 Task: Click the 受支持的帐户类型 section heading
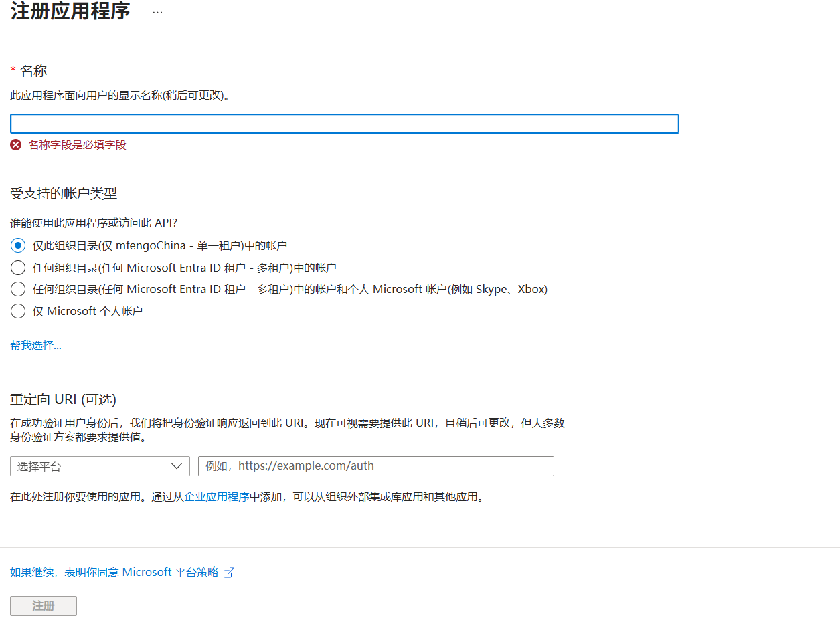click(64, 194)
